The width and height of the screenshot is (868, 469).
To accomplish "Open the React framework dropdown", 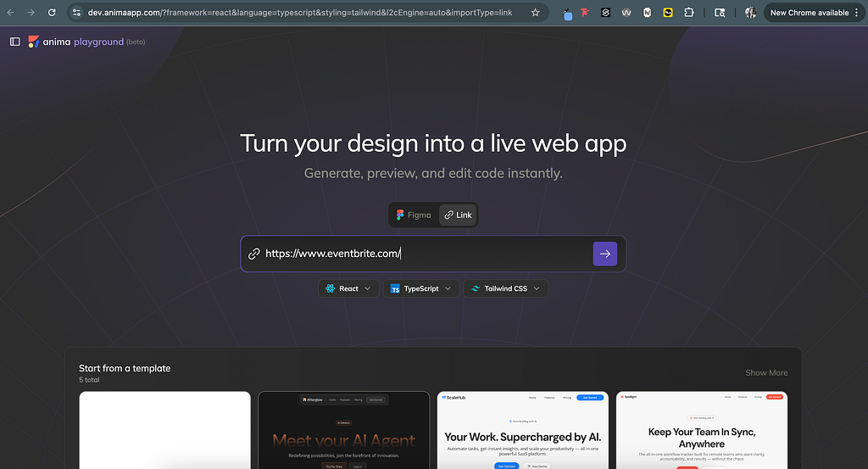I will coord(348,288).
